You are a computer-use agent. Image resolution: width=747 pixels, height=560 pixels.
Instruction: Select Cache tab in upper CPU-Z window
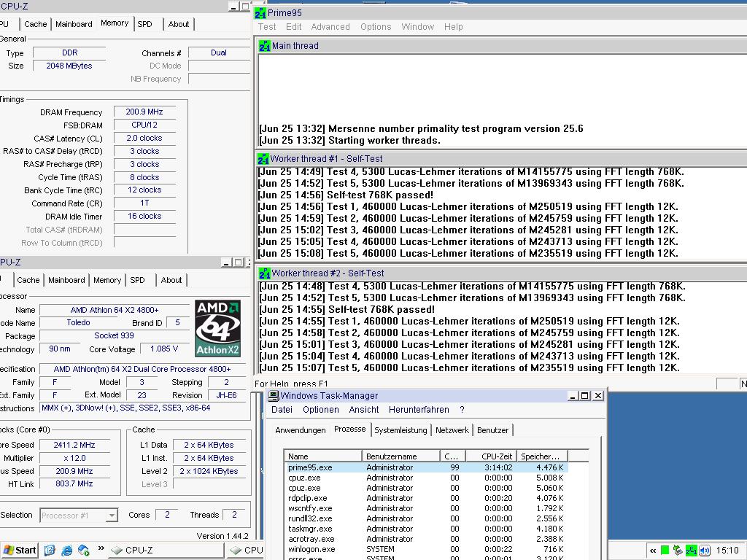coord(35,24)
